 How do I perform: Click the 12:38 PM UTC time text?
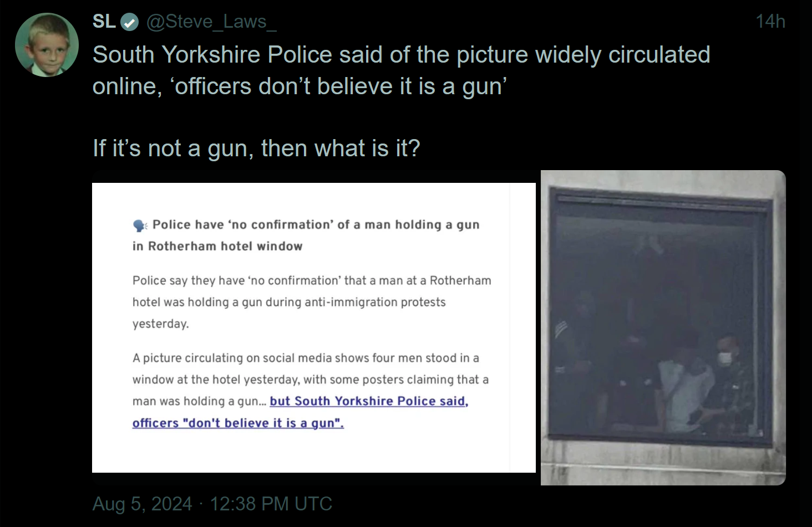pos(271,504)
